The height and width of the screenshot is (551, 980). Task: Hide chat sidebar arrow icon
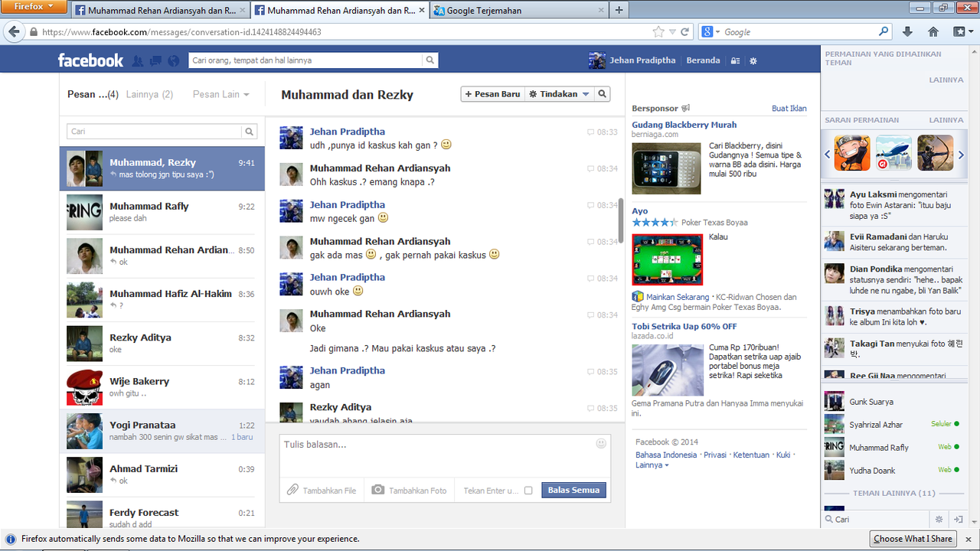[x=959, y=519]
